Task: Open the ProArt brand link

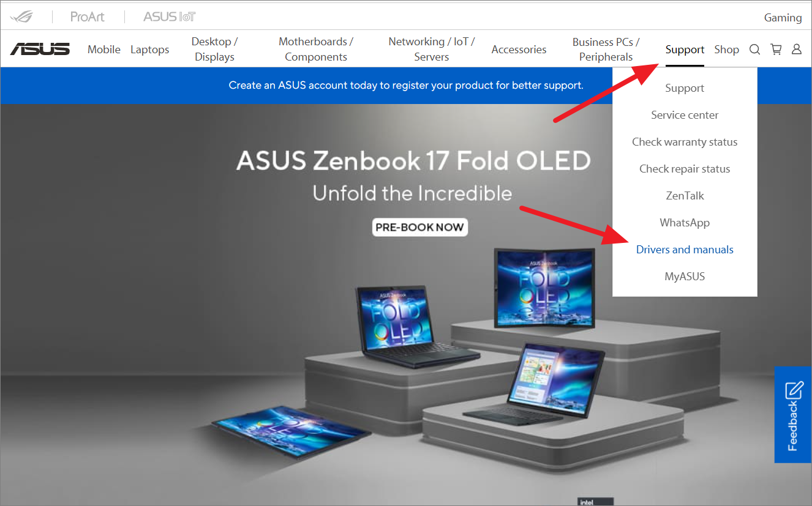Action: tap(88, 17)
